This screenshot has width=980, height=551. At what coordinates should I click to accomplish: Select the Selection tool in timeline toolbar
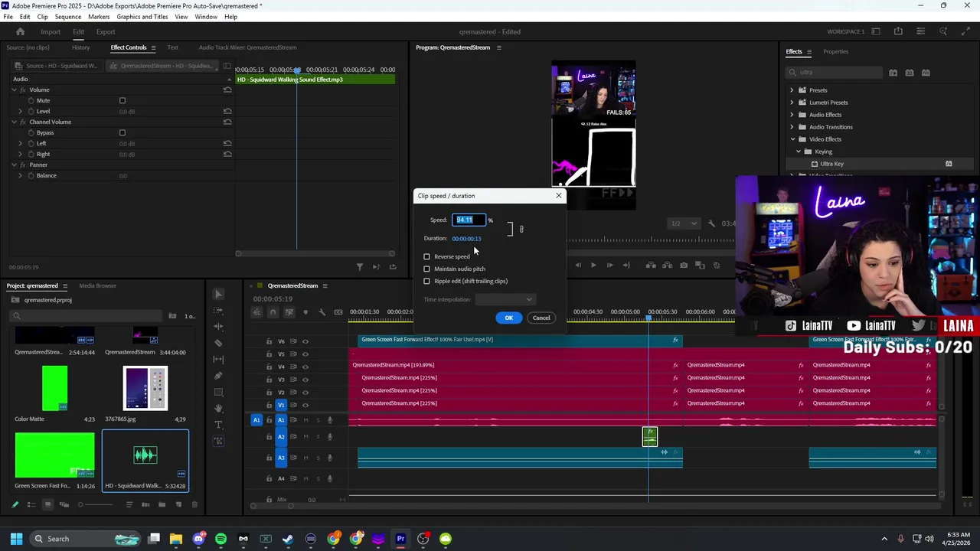[x=219, y=294]
